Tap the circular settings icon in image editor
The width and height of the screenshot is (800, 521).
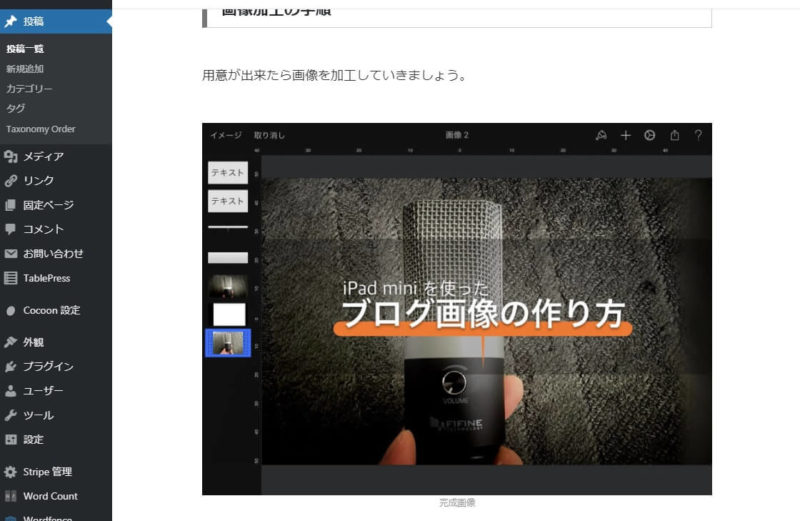[x=649, y=135]
